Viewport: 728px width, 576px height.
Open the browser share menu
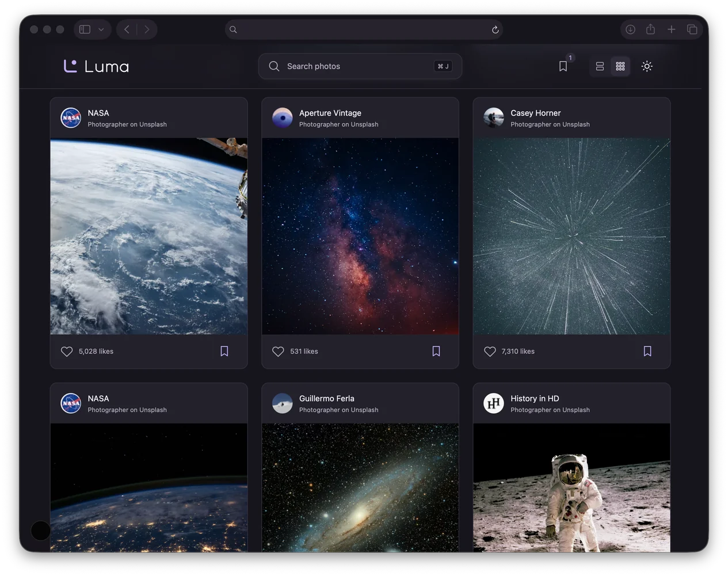tap(650, 29)
